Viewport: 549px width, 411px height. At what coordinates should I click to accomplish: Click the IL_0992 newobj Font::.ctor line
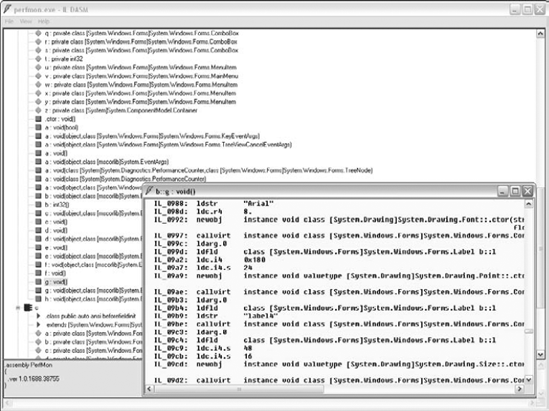pyautogui.click(x=339, y=220)
